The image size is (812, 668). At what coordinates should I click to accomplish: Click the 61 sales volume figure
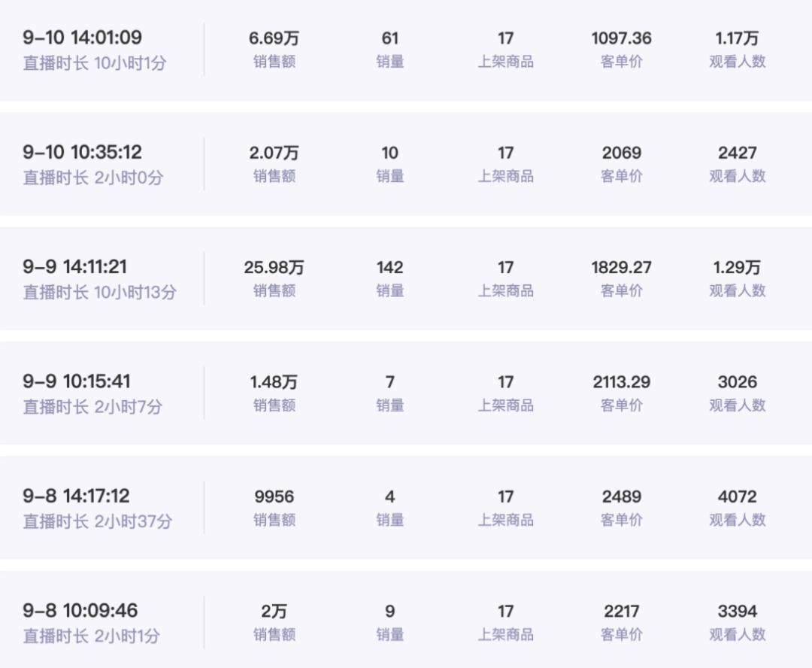pos(389,38)
